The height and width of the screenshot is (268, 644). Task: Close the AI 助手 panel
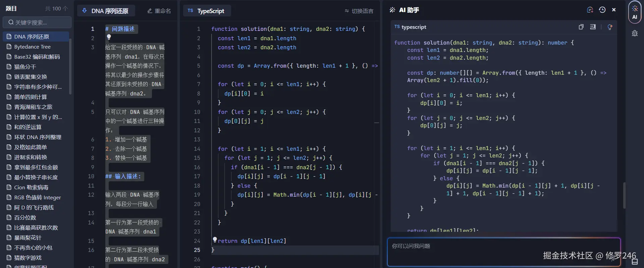tap(614, 10)
